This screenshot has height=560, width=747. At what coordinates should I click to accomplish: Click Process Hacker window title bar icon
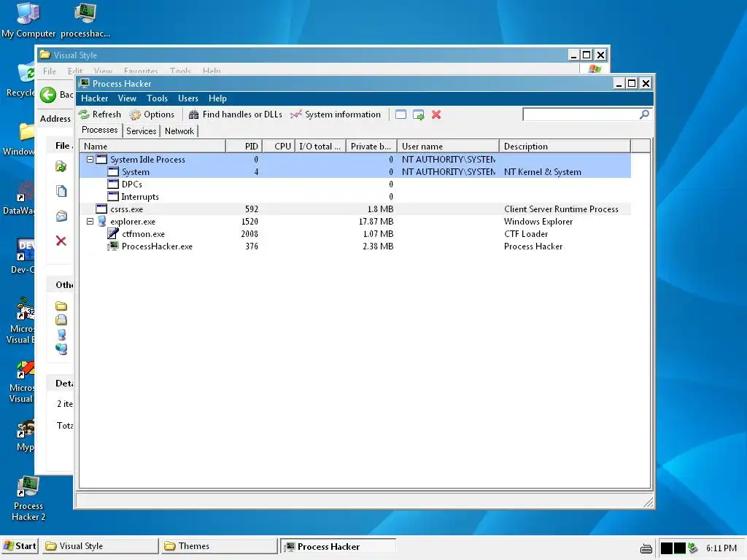[85, 83]
